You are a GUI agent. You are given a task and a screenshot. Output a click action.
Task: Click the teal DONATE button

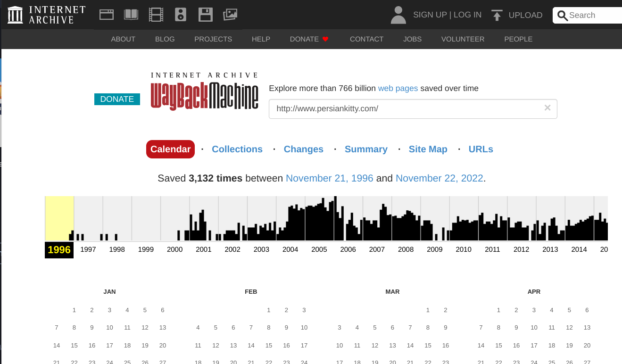117,99
